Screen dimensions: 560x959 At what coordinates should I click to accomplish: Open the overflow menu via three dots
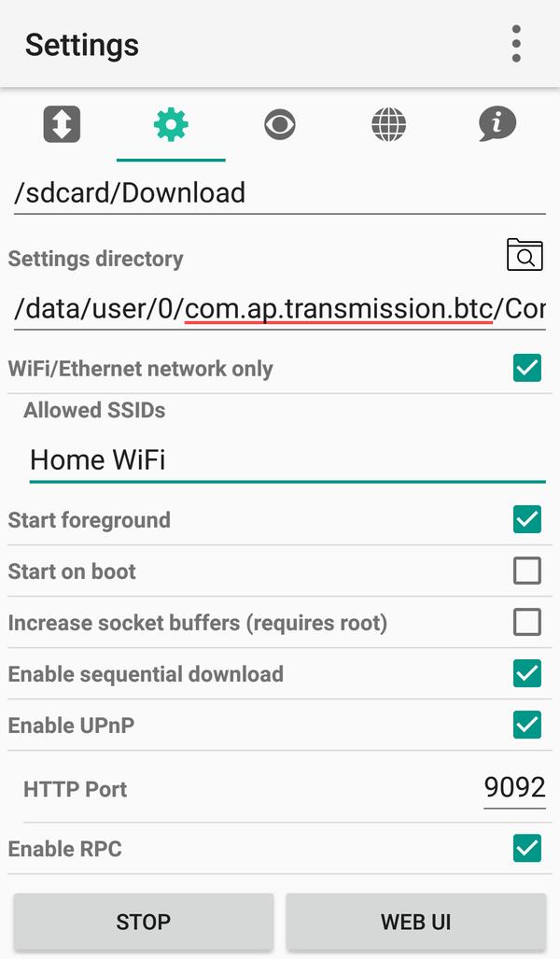pos(516,43)
